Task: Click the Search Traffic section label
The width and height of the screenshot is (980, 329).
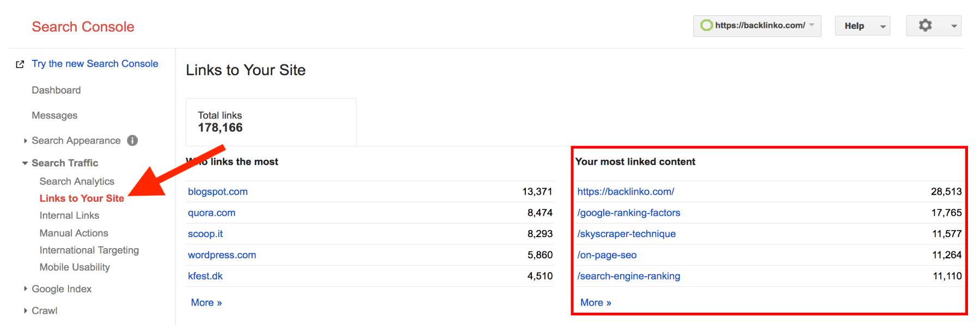Action: [x=65, y=163]
